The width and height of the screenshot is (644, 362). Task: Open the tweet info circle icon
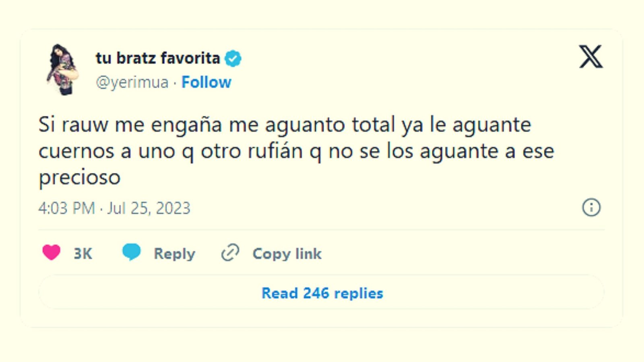[591, 208]
